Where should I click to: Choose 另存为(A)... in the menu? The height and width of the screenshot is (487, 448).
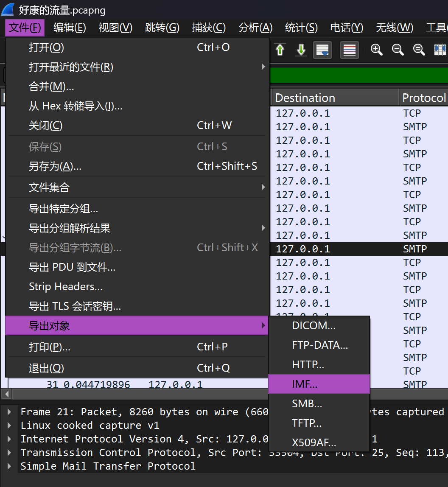(x=137, y=166)
